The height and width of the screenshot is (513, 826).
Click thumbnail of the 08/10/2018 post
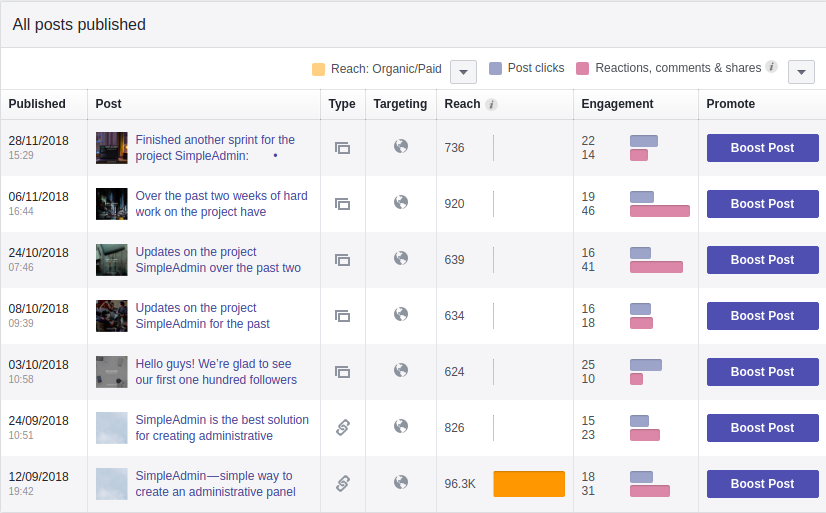point(112,316)
